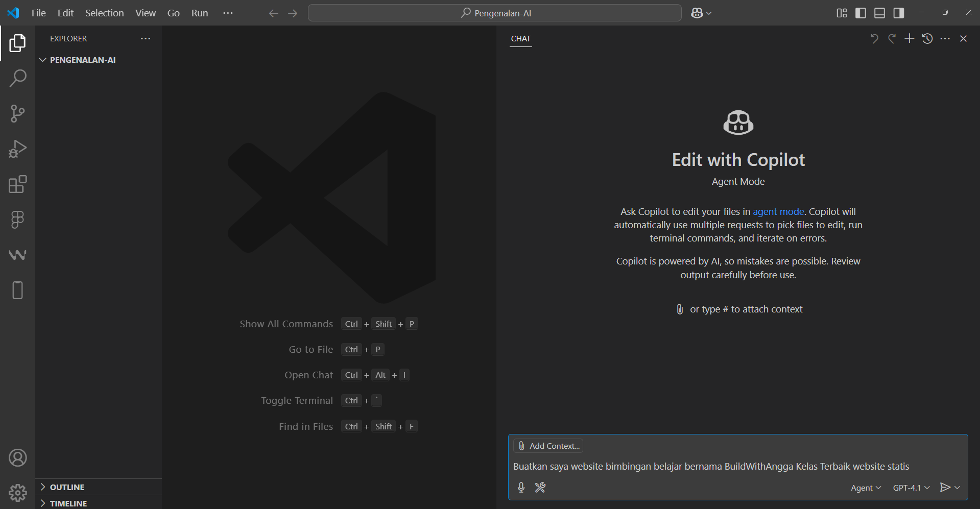The height and width of the screenshot is (509, 980).
Task: Start voice chat microphone icon
Action: [521, 488]
